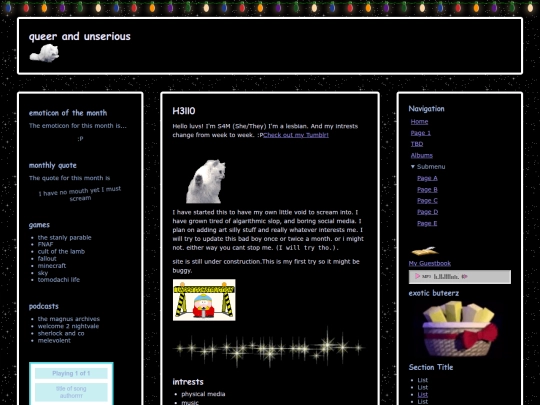Image resolution: width=540 pixels, height=405 pixels.
Task: Open the My Guestbook link
Action: (x=429, y=263)
